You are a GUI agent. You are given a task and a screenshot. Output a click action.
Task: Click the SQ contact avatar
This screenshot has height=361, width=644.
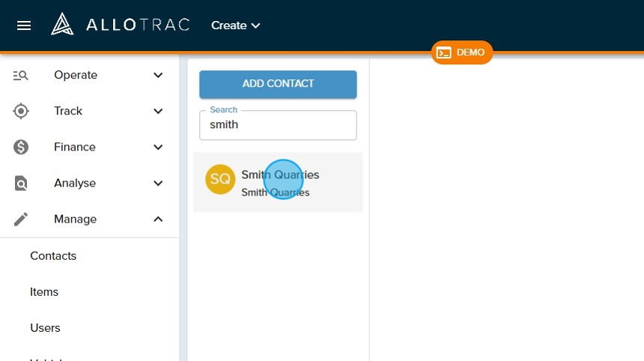click(220, 180)
